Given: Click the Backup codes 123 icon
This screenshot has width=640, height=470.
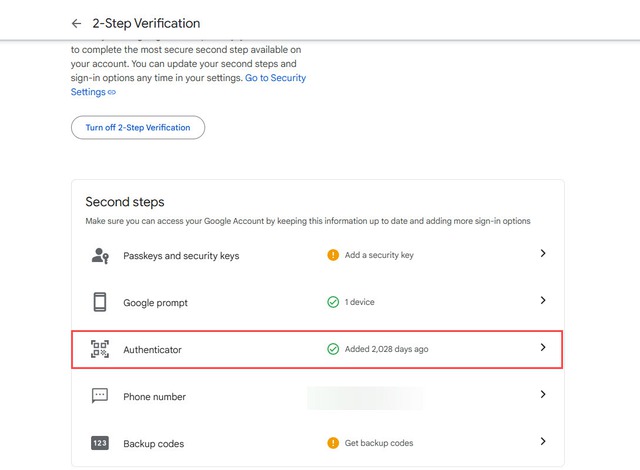Looking at the screenshot, I should (x=100, y=443).
